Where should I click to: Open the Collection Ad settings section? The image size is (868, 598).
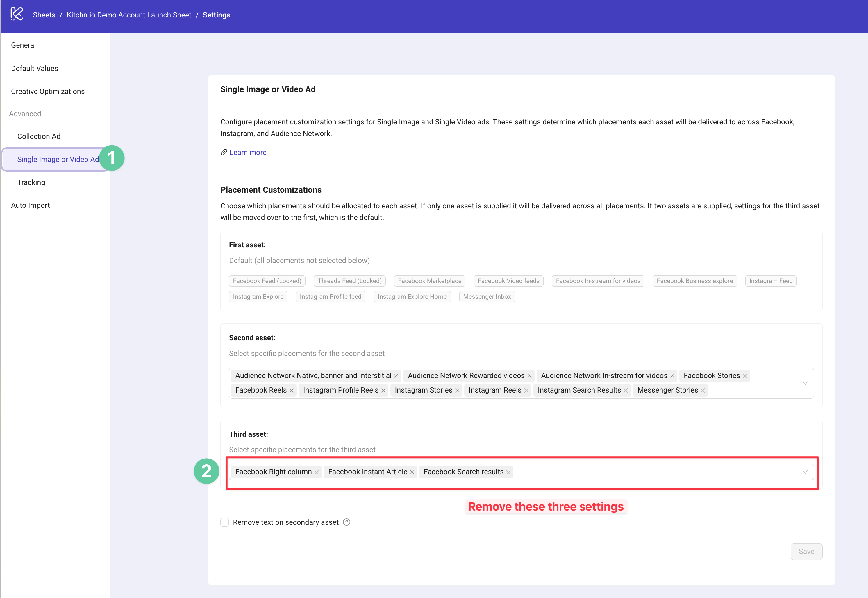(x=39, y=136)
